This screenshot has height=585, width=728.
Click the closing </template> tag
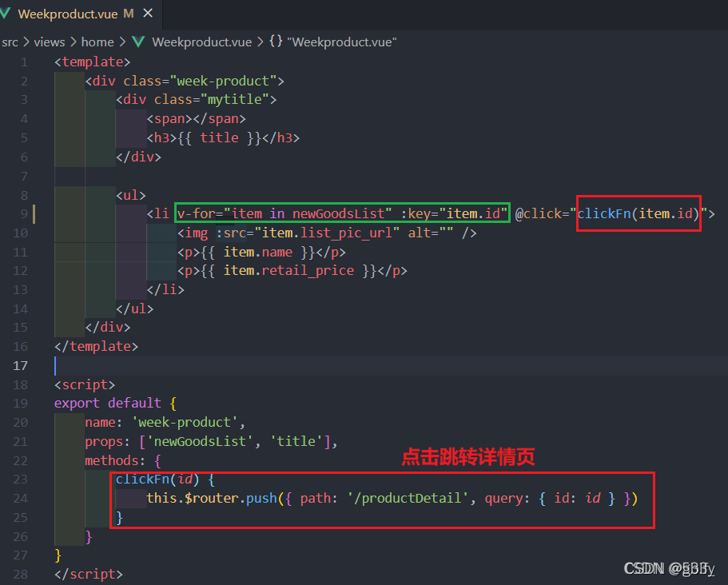click(96, 347)
